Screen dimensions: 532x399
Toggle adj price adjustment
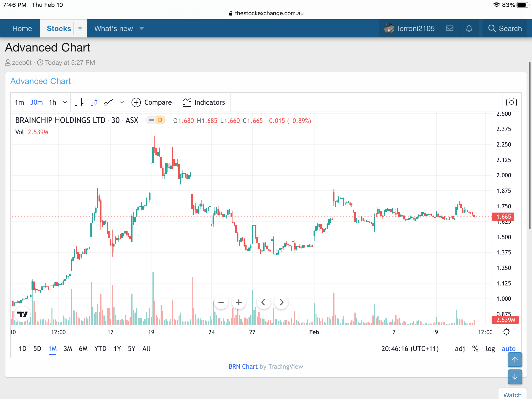460,349
